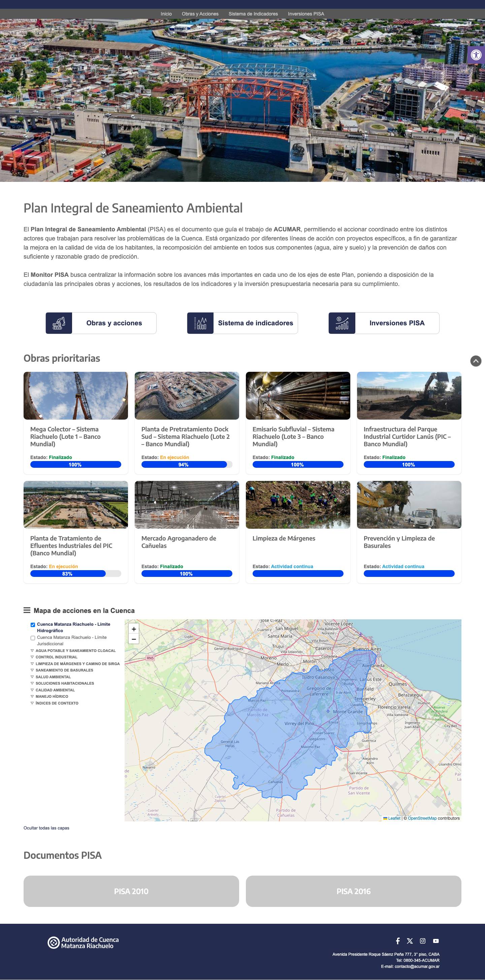Open the ACUMAR X (Twitter) icon
485x980 pixels.
click(x=410, y=941)
